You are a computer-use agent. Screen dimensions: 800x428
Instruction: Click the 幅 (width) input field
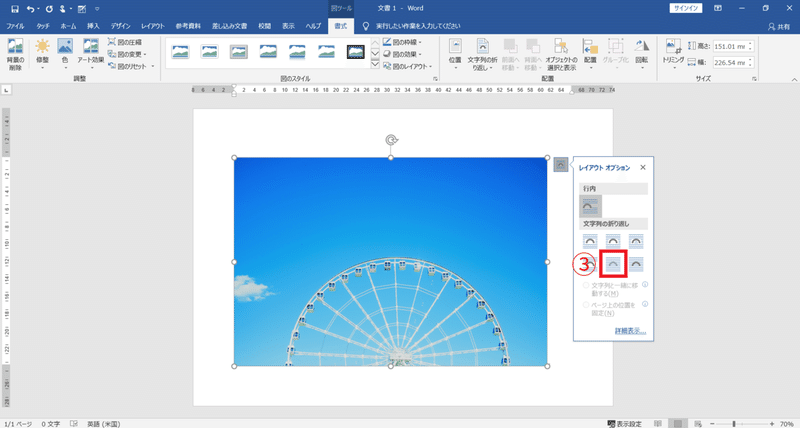tap(730, 63)
